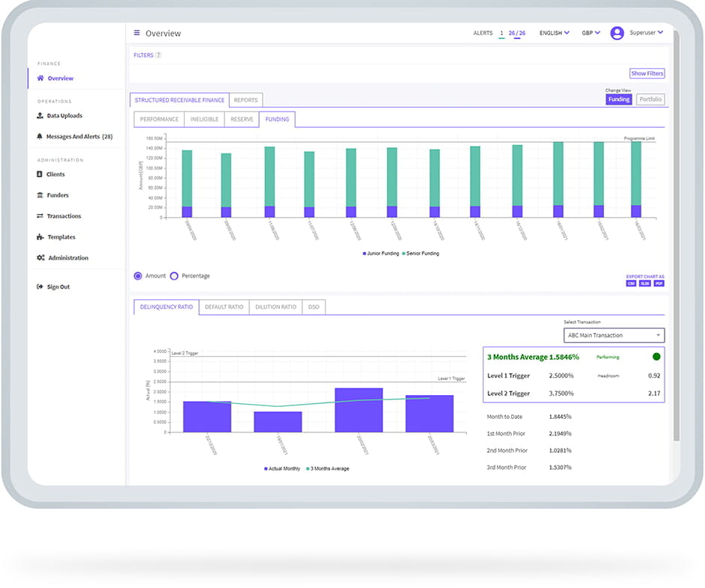Click the upload icon for Data Uploads
Viewport: 705px width, 588px height.
coord(40,115)
